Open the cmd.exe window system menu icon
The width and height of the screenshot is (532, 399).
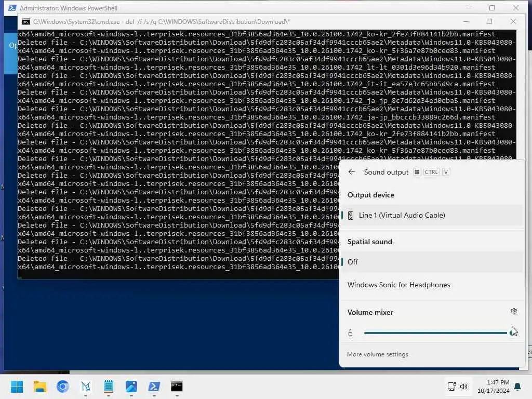[26, 22]
